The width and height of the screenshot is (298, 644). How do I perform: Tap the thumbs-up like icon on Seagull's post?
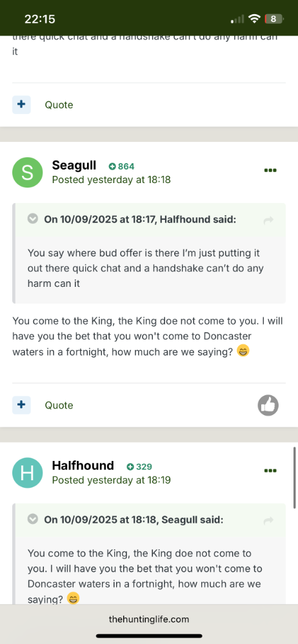(x=268, y=405)
